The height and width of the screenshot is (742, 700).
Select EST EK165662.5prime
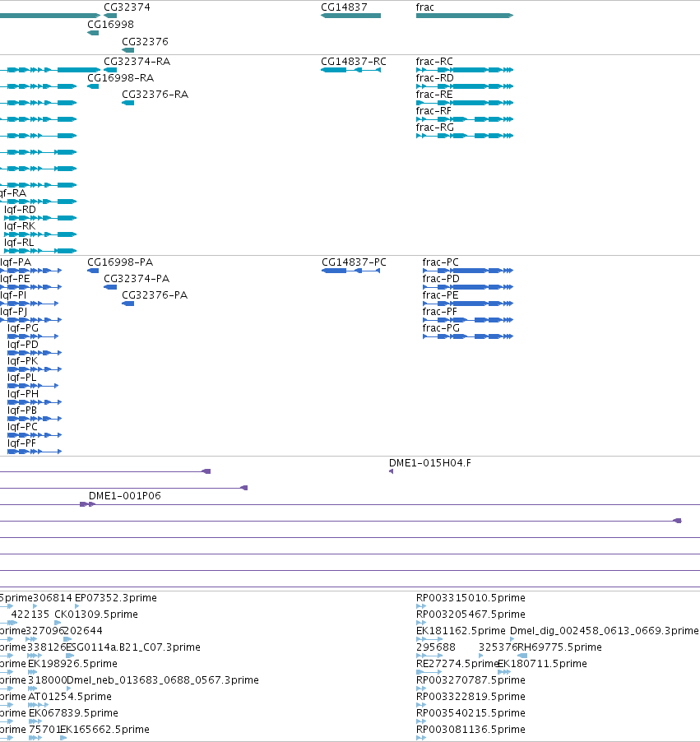104,729
